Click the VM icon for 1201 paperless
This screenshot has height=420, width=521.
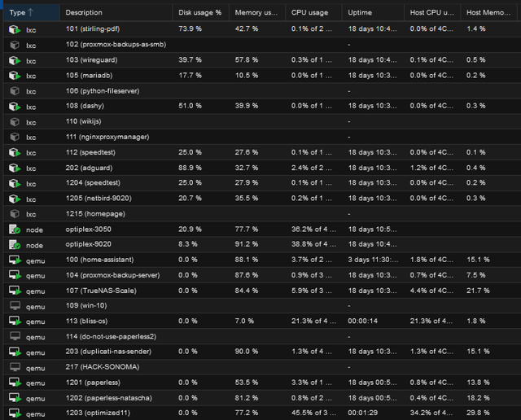15,383
